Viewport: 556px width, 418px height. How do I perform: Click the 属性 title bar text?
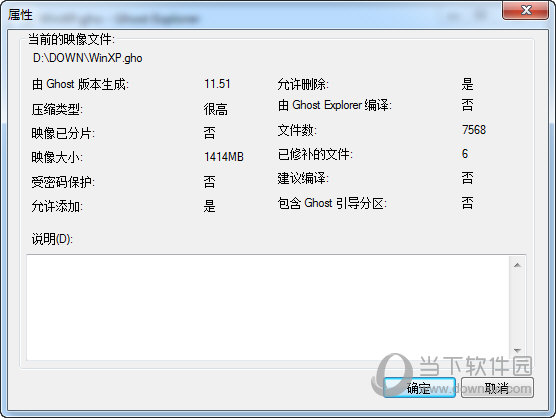click(20, 15)
